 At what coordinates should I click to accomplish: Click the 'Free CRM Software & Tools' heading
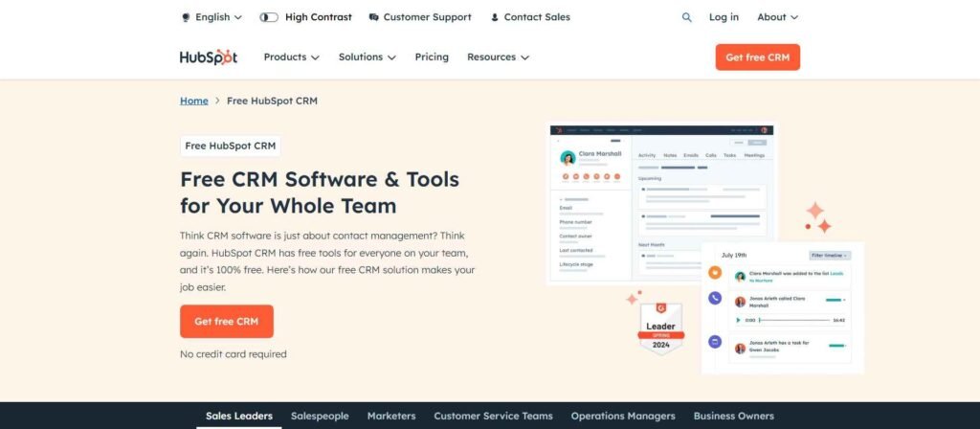point(320,192)
